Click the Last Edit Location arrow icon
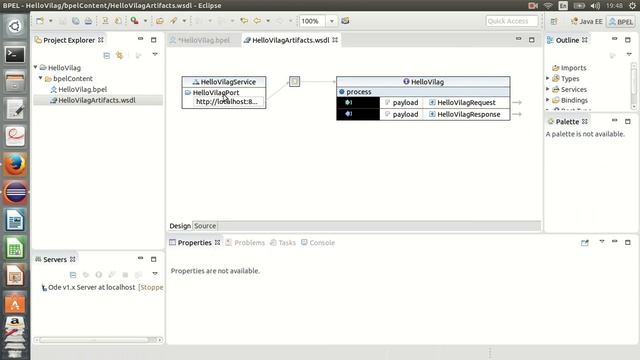Image resolution: width=640 pixels, height=360 pixels. pos(244,21)
